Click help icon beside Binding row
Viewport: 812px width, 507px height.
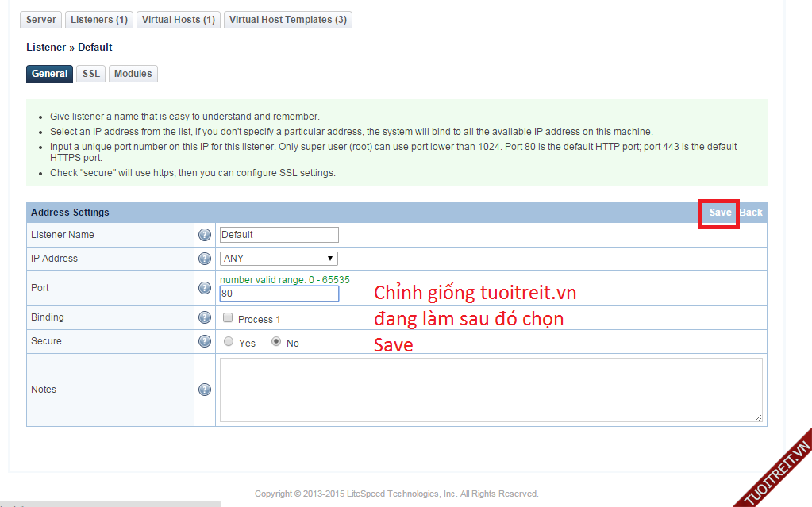point(205,317)
